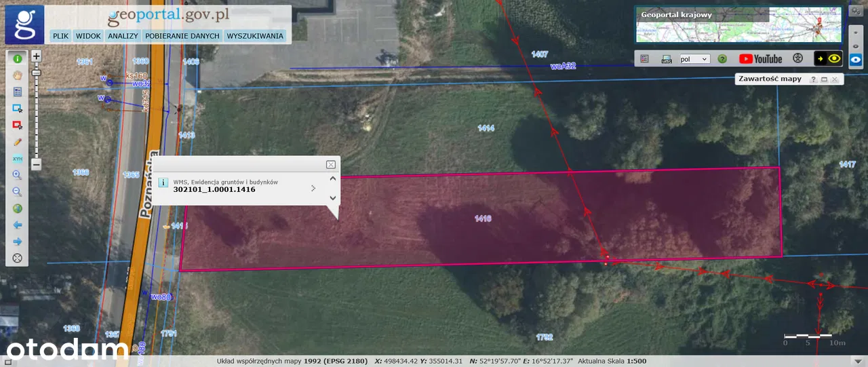The width and height of the screenshot is (868, 367).
Task: Show full extent with globe icon
Action: [17, 208]
